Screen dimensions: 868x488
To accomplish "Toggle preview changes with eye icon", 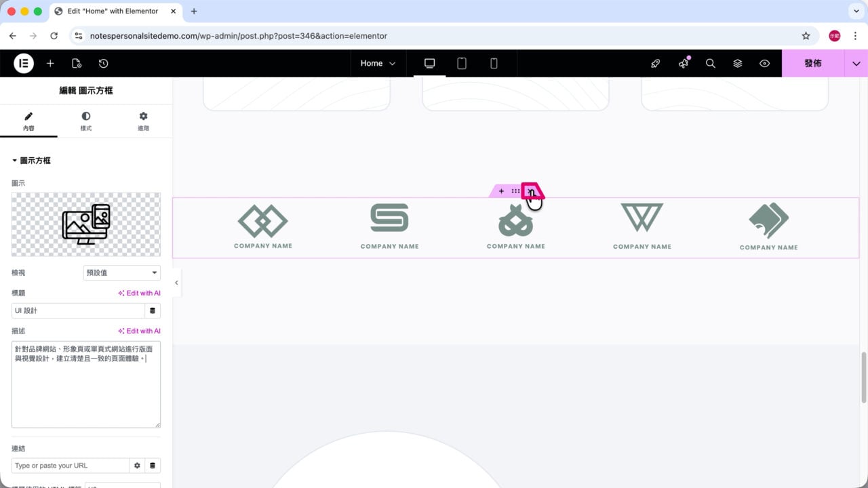I will (765, 63).
